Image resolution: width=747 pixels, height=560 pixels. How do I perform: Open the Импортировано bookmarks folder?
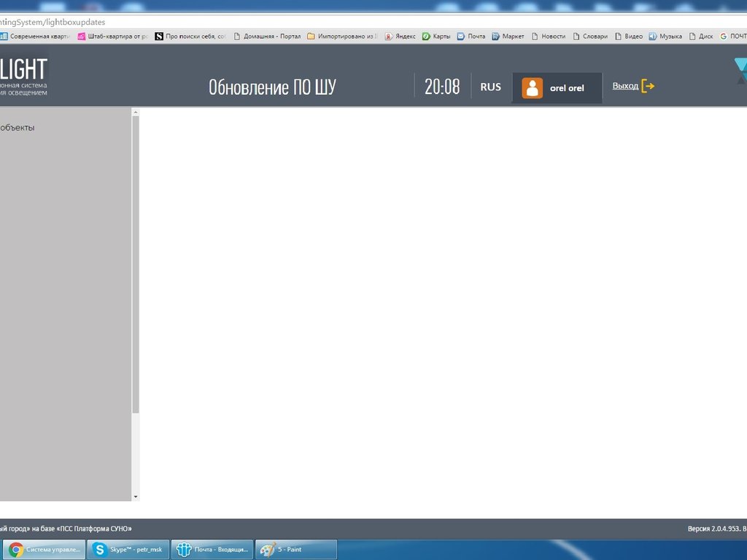coord(342,36)
